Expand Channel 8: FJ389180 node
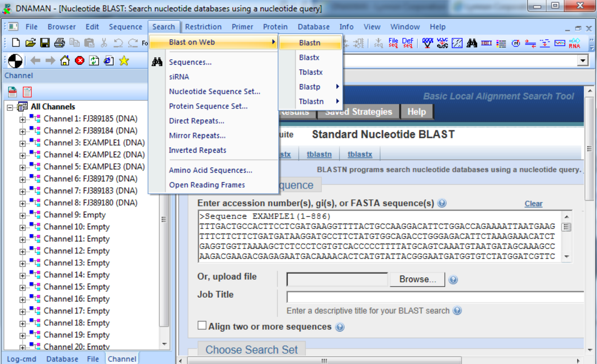This screenshot has height=364, width=597. 23,203
